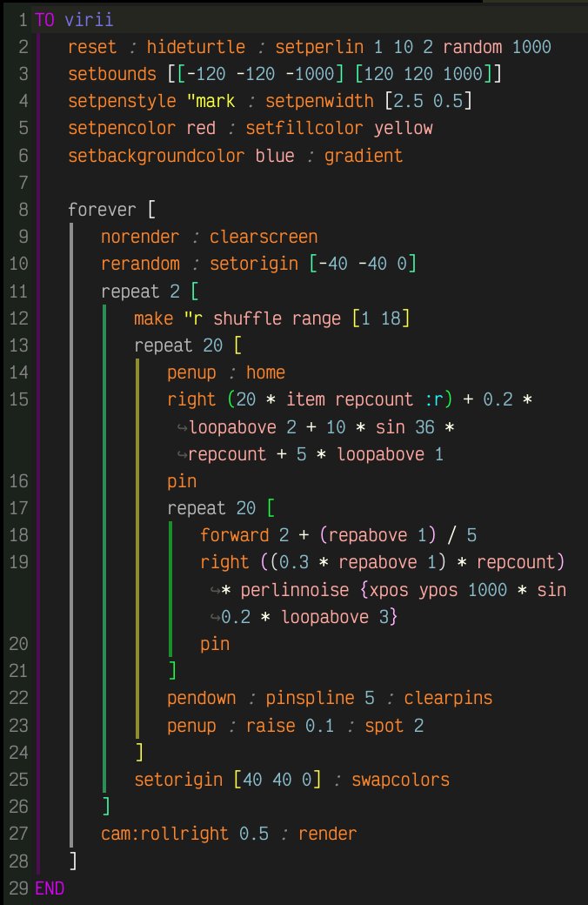Click line number 27 in the gutter
The height and width of the screenshot is (905, 588).
(18, 834)
